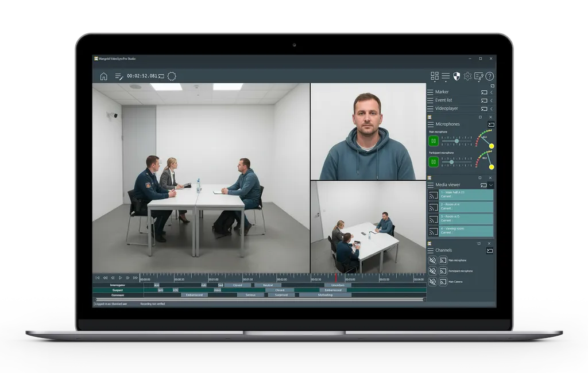The image size is (588, 373).
Task: Unmute the Main microphone in the Channels panel
Action: (432, 260)
